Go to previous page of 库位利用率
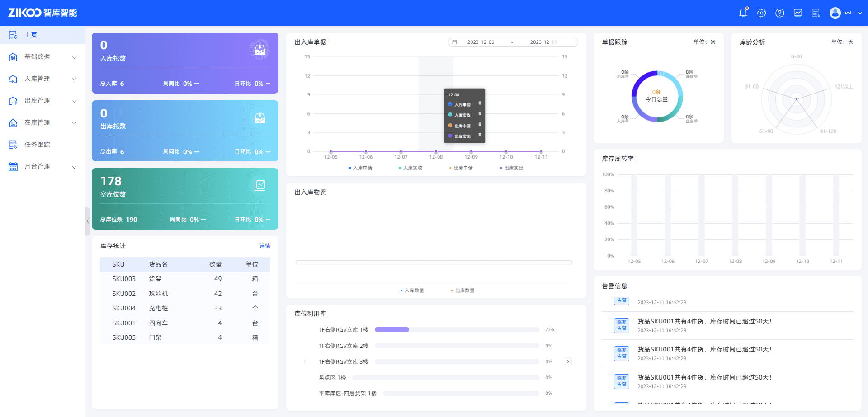Image resolution: width=868 pixels, height=417 pixels. click(x=305, y=361)
